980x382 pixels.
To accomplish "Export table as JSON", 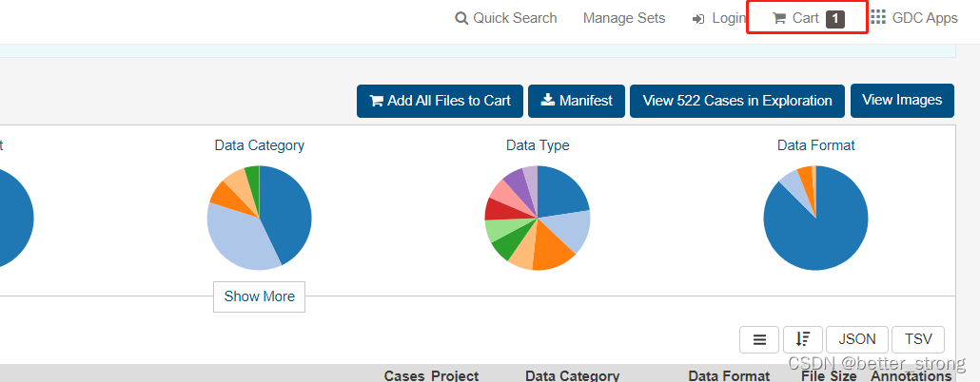I will 857,339.
